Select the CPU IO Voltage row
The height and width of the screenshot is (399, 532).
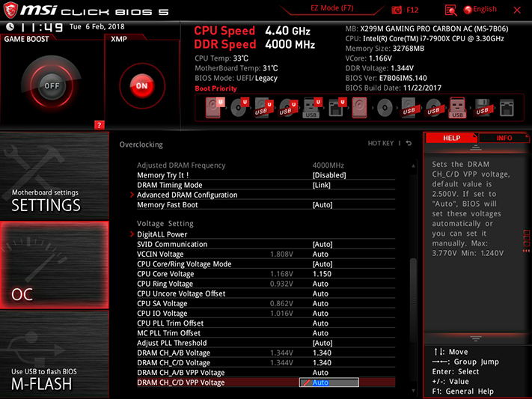pyautogui.click(x=266, y=313)
